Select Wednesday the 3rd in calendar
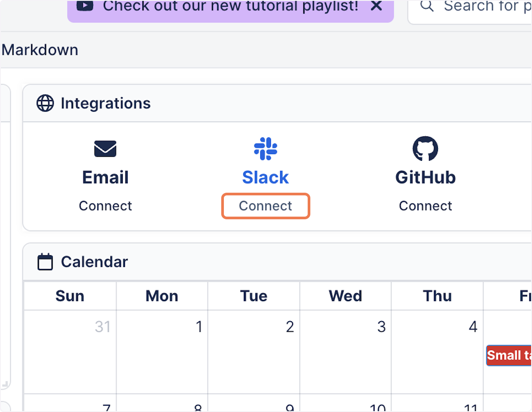The height and width of the screenshot is (412, 532). click(x=345, y=352)
